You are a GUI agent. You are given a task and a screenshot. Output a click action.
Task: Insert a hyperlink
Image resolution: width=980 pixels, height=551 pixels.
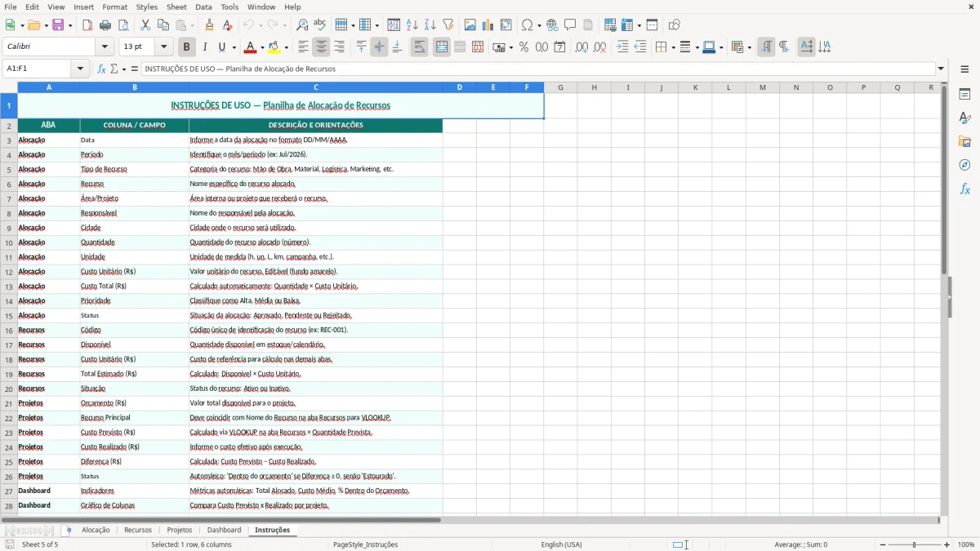(x=553, y=25)
